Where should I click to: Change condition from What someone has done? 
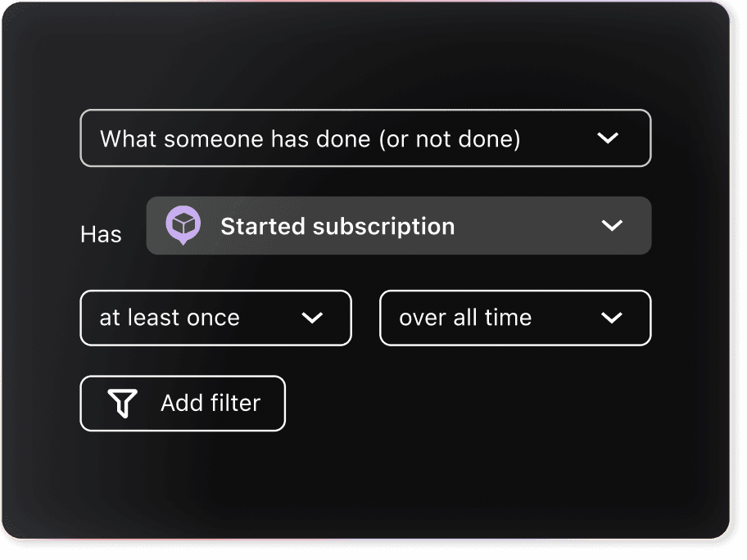(x=365, y=138)
